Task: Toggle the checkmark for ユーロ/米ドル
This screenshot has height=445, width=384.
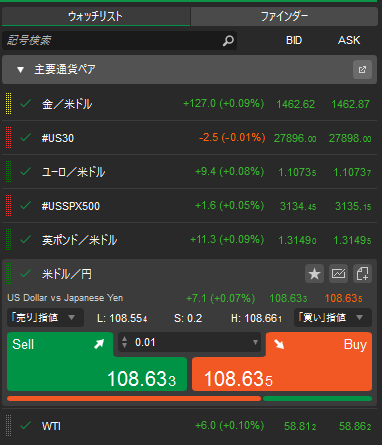Action: (26, 172)
